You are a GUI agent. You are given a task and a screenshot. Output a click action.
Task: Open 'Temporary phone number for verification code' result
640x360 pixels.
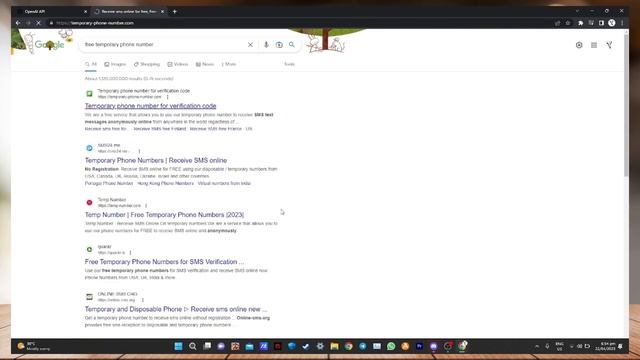(151, 106)
